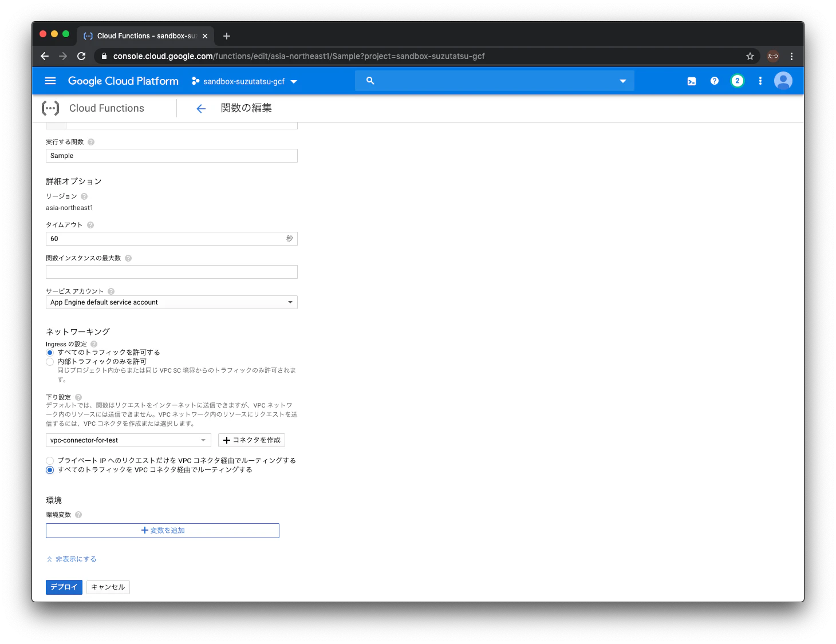Screen dimensions: 836x644
Task: Show help for サービス アカウント
Action: click(111, 291)
